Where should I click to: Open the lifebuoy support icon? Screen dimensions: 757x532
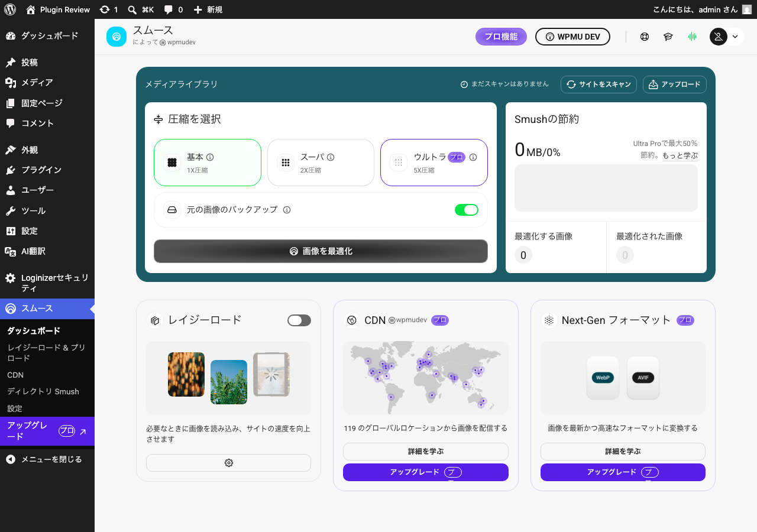(645, 37)
